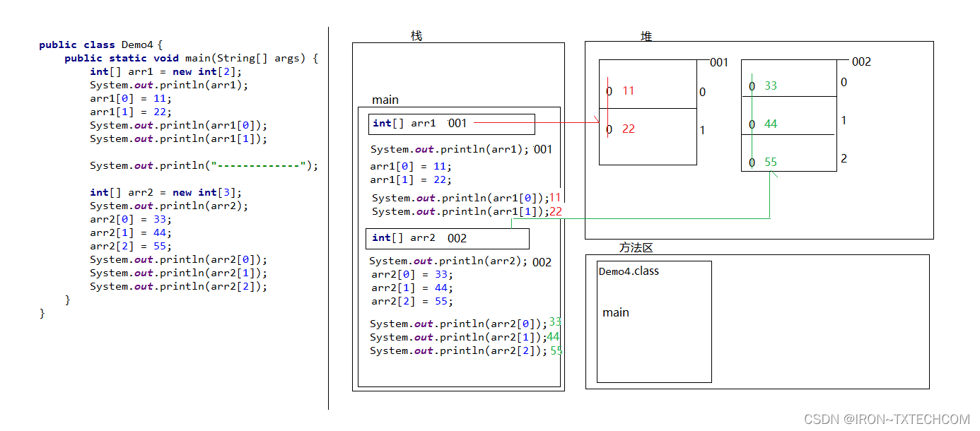Image resolution: width=980 pixels, height=431 pixels.
Task: Click the 'Demo4.class' text in the method area
Action: coord(629,271)
